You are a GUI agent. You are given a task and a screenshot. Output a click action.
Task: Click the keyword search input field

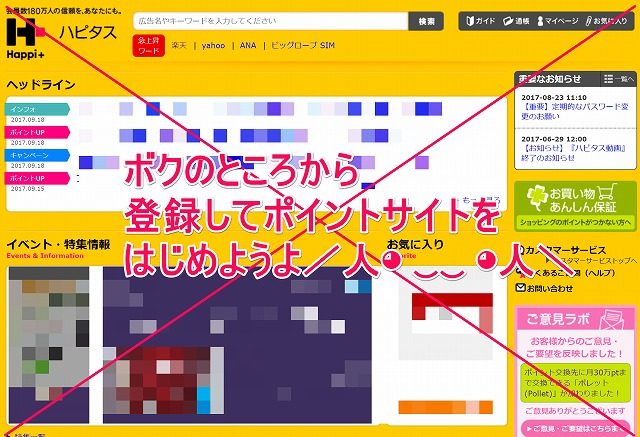click(271, 21)
